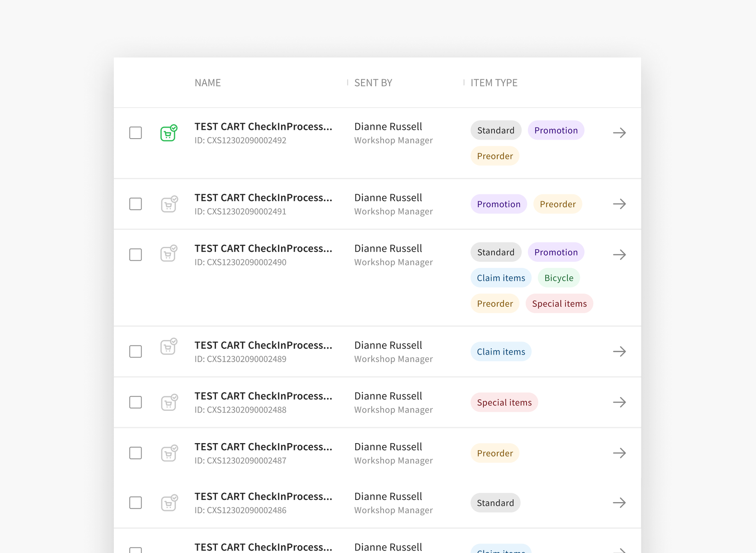Open cart ending 2490 via arrow icon
This screenshot has width=756, height=553.
point(619,254)
